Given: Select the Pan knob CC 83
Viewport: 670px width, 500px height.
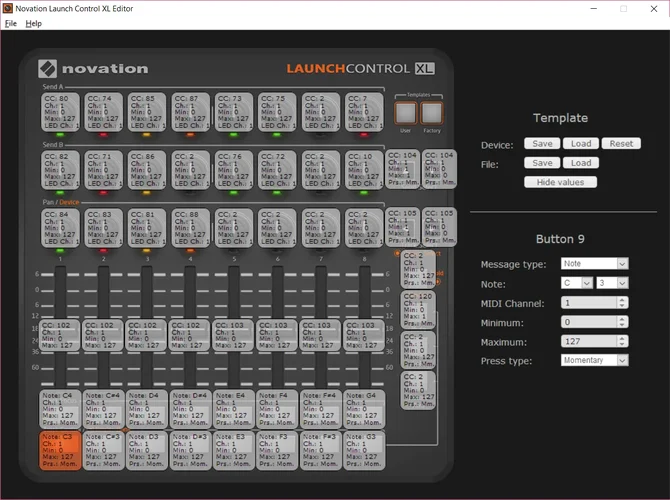Looking at the screenshot, I should [103, 228].
